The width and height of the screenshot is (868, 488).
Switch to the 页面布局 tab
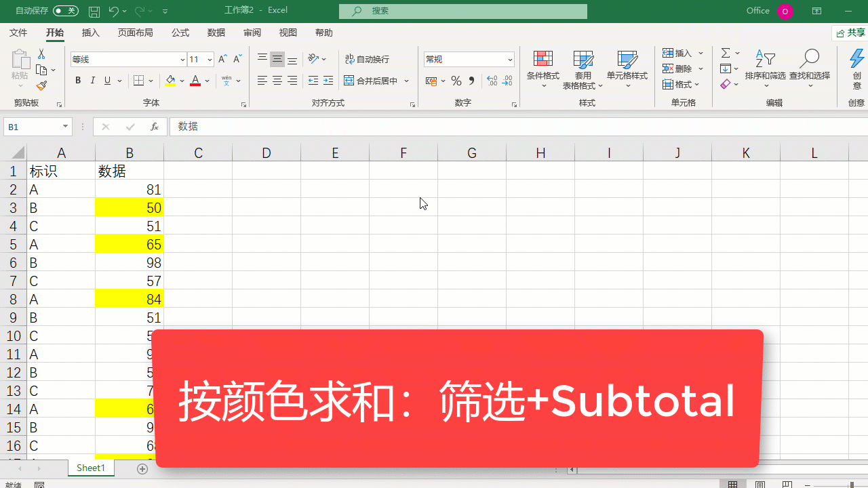(135, 33)
